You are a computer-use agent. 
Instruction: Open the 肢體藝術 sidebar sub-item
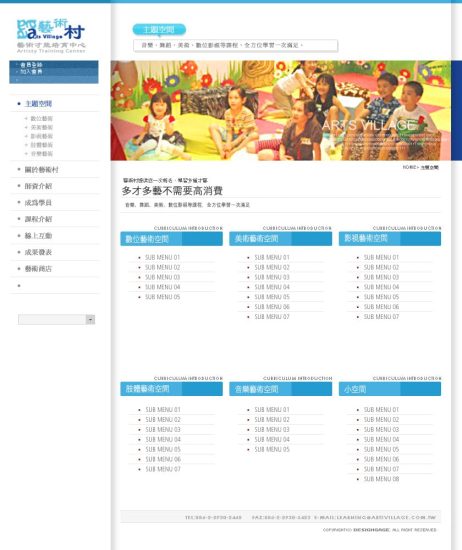coord(41,145)
